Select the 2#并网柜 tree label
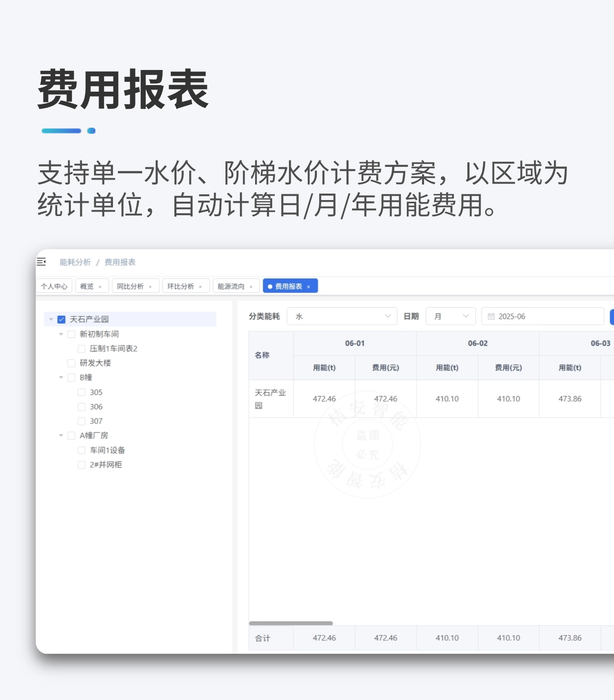Screen dimensions: 614x700 [106, 465]
